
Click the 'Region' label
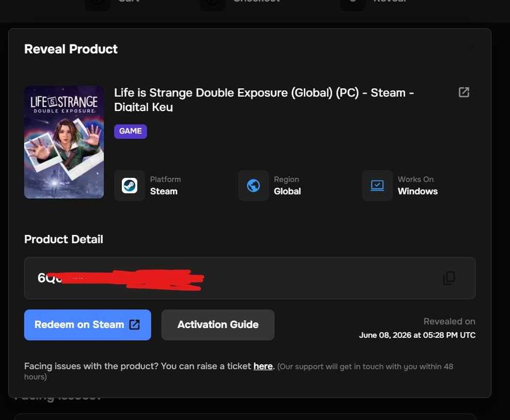click(x=286, y=180)
